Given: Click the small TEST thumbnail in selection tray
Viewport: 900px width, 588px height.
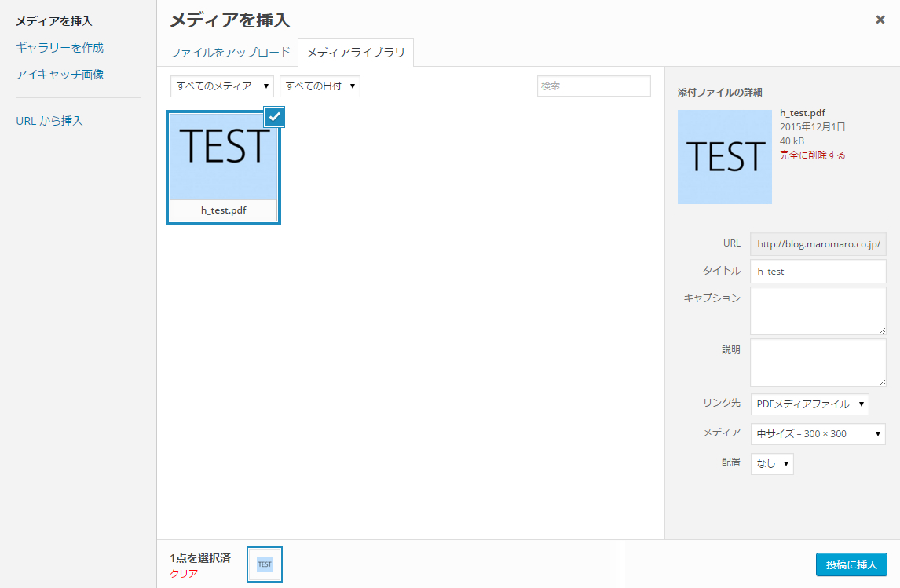Looking at the screenshot, I should [265, 564].
